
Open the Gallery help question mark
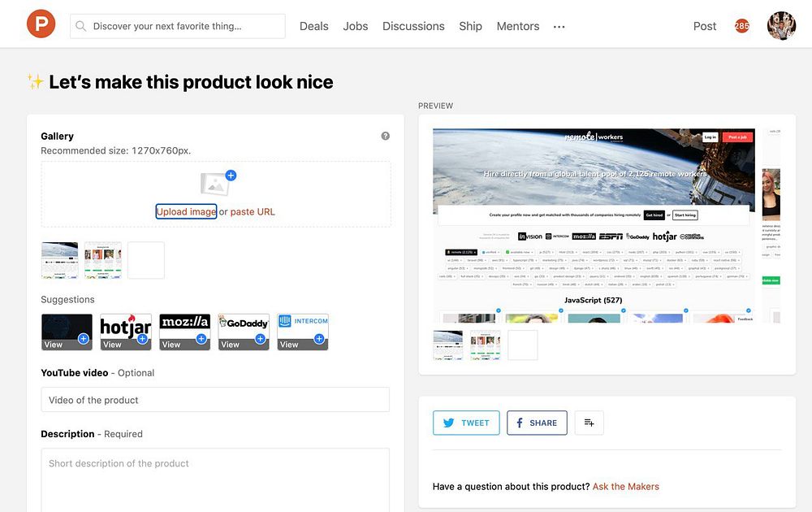tap(385, 136)
